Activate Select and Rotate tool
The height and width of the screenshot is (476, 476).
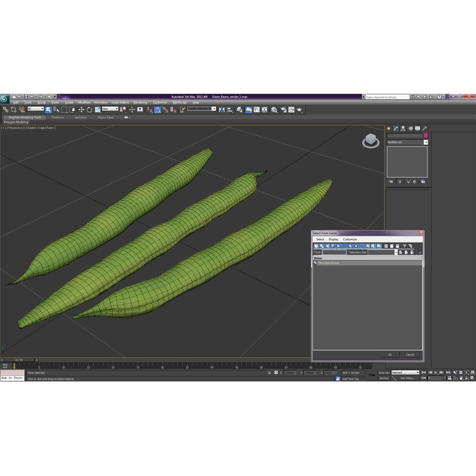89,110
